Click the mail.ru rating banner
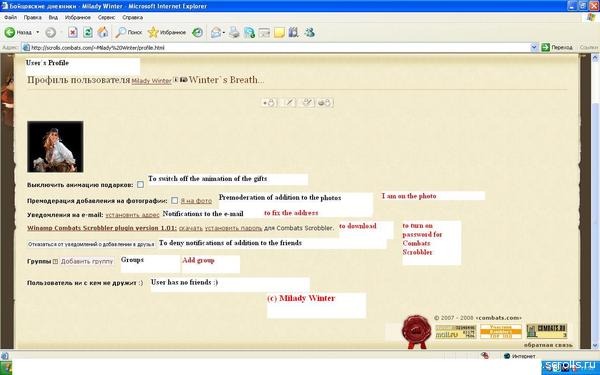 [x=456, y=332]
